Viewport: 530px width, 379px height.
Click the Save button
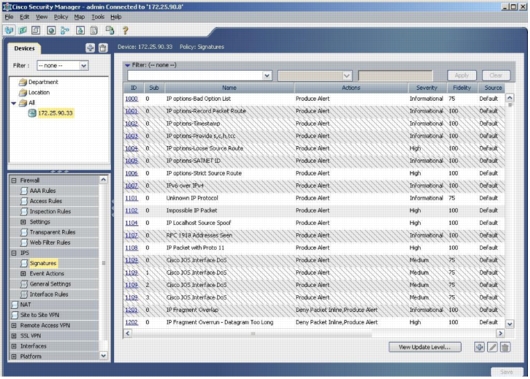tap(506, 372)
